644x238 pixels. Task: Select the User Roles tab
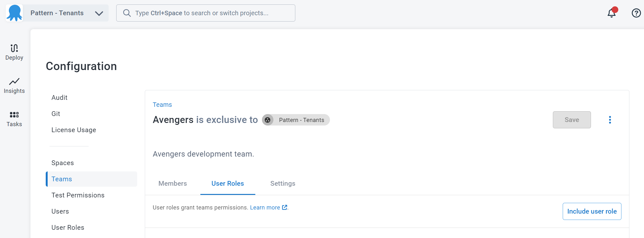click(228, 183)
